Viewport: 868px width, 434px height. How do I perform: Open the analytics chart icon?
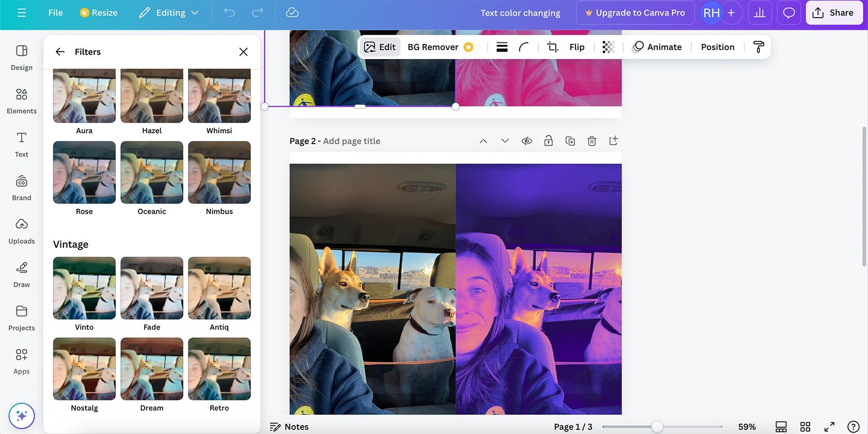760,13
